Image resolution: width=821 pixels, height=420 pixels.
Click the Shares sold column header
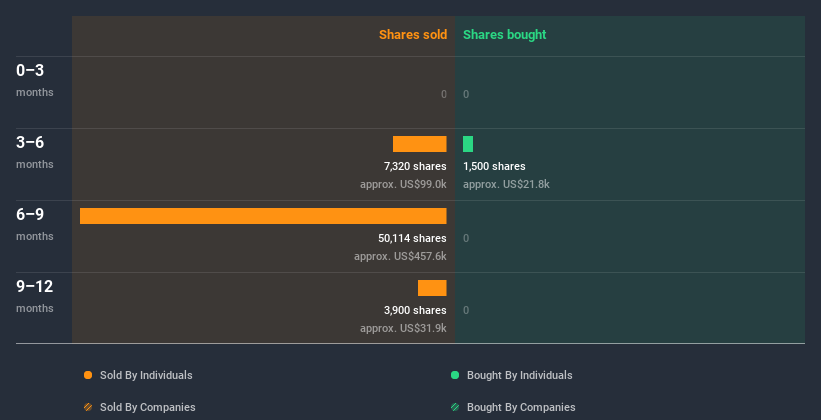pos(413,35)
